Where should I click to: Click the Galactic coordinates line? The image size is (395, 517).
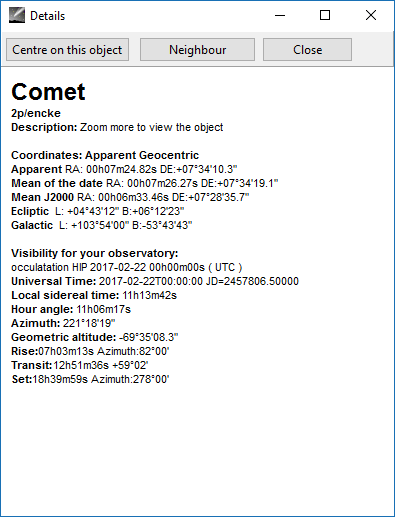tap(102, 225)
